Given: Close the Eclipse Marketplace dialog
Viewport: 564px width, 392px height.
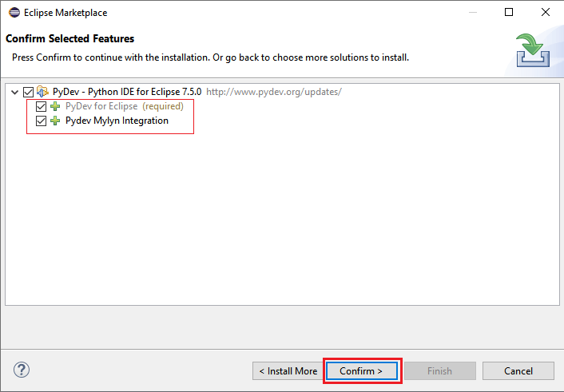Looking at the screenshot, I should click(x=546, y=13).
